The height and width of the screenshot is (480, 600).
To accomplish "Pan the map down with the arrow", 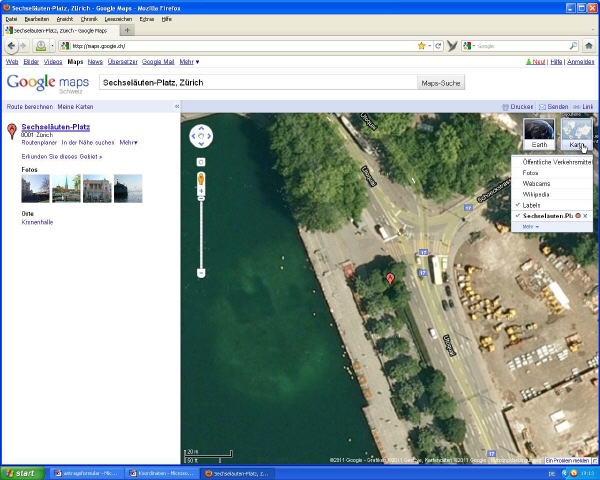I will [201, 144].
